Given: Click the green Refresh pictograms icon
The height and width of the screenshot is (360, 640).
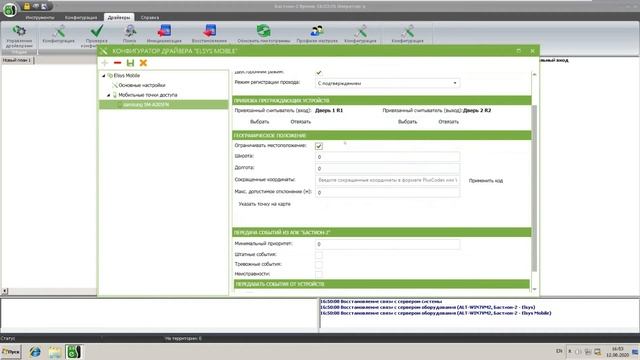Looking at the screenshot, I should click(264, 31).
